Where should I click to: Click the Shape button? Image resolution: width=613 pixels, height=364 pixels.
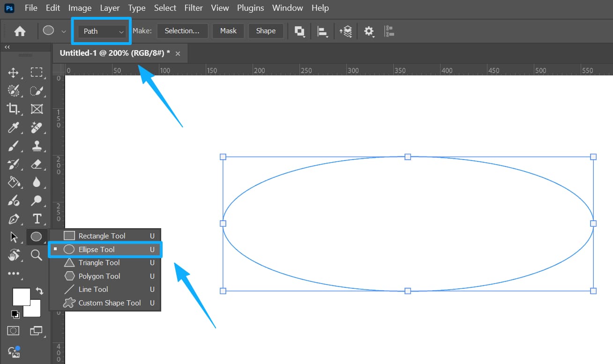tap(266, 31)
